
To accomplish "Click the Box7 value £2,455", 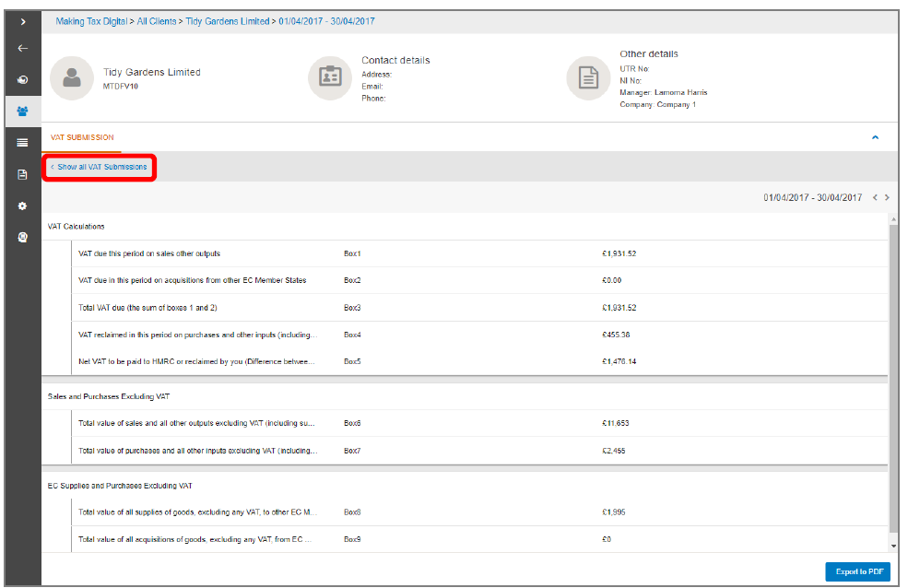I will click(614, 451).
